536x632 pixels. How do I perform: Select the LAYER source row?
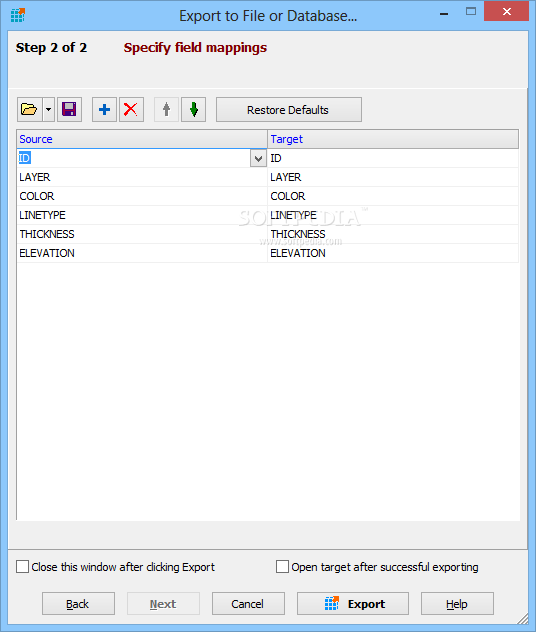pos(142,177)
